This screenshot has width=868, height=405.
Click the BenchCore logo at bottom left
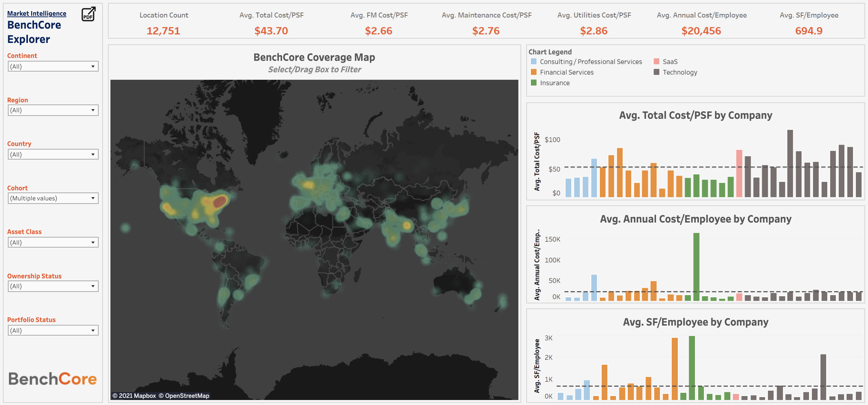click(x=53, y=379)
